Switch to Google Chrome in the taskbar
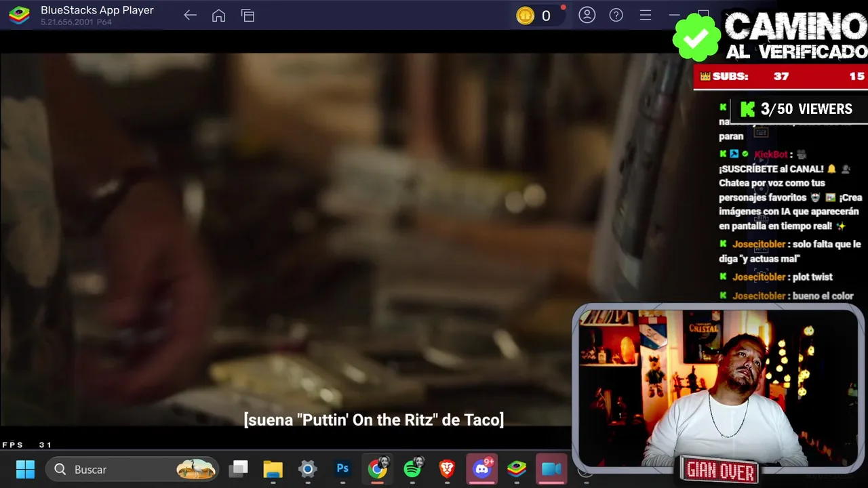868x488 pixels. 378,468
